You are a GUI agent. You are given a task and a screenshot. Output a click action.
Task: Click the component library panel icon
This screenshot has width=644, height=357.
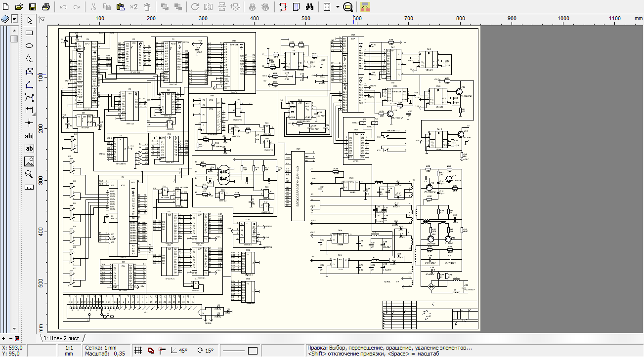(x=365, y=7)
